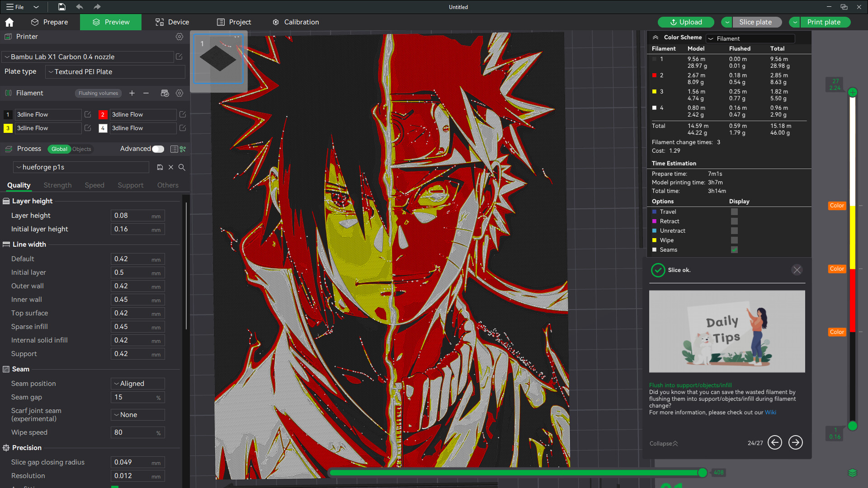The height and width of the screenshot is (488, 868).
Task: Discard changes to hueforge p1s preset
Action: pyautogui.click(x=171, y=167)
